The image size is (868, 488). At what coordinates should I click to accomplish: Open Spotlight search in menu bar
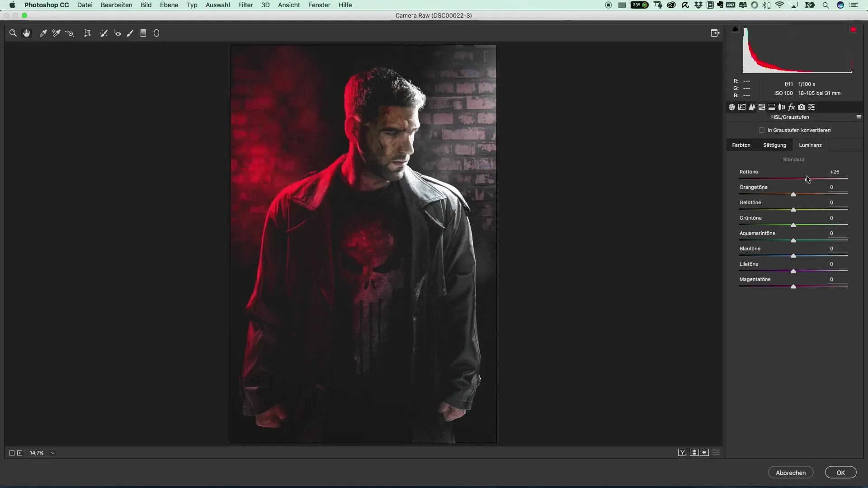(826, 5)
